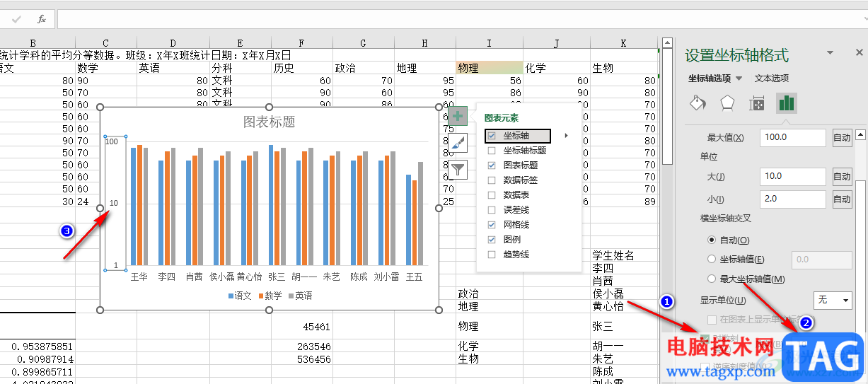Screen dimensions: 868x384
Task: Expand the 坐标轴 submenu arrow
Action: (565, 136)
